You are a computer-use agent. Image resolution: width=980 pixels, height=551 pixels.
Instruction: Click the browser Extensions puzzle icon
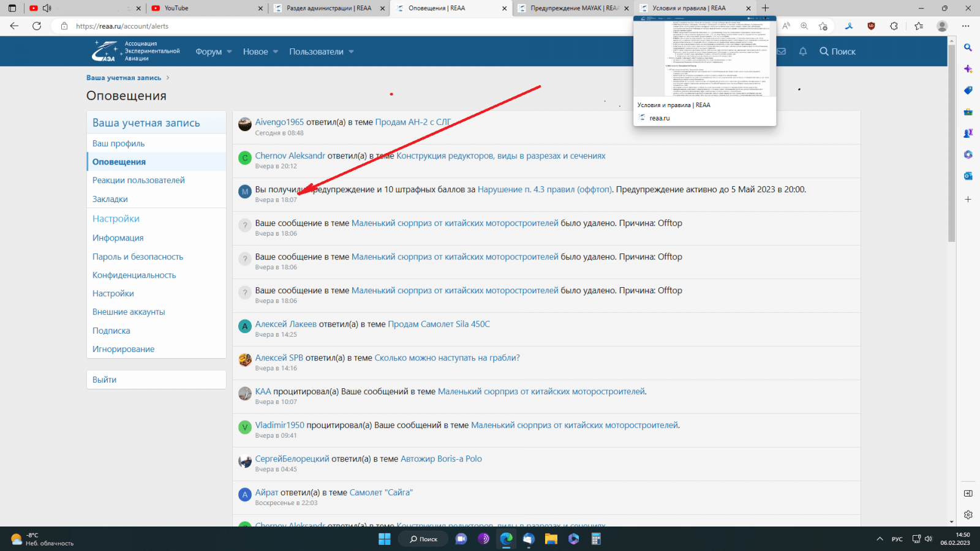894,26
